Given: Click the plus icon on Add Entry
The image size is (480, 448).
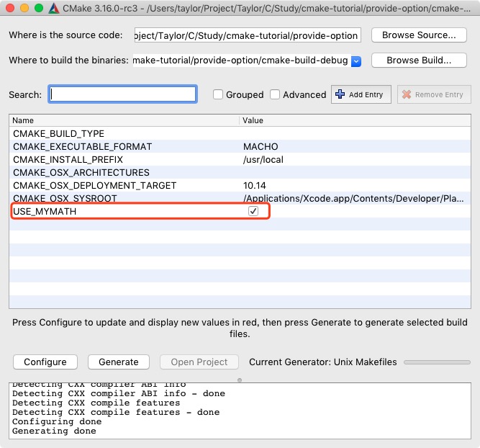Looking at the screenshot, I should 341,94.
